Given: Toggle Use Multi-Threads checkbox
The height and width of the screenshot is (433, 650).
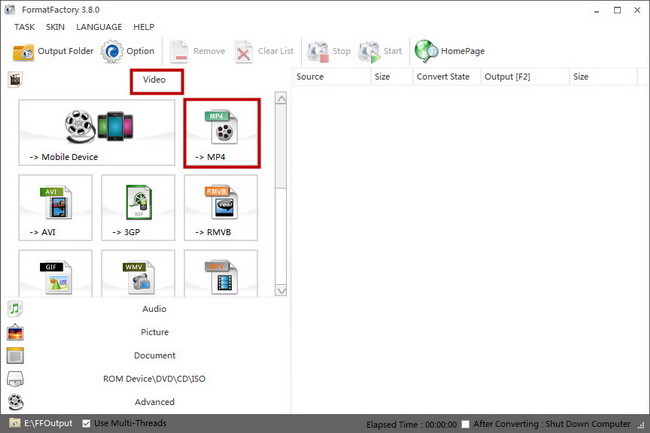Looking at the screenshot, I should tap(87, 424).
